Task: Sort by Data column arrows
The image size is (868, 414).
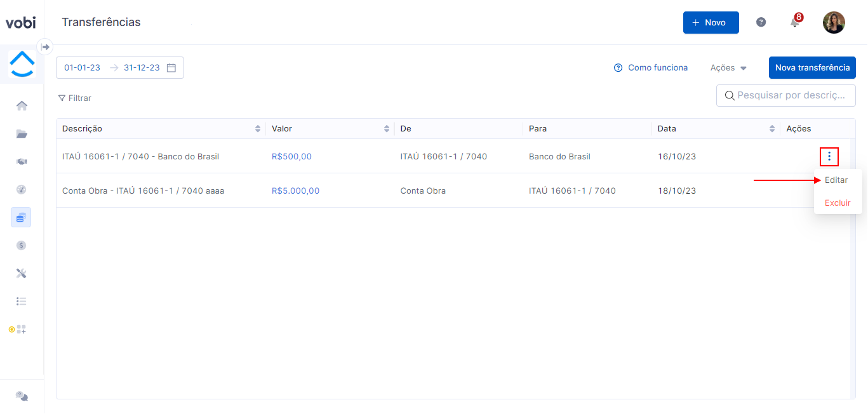Action: (x=773, y=128)
